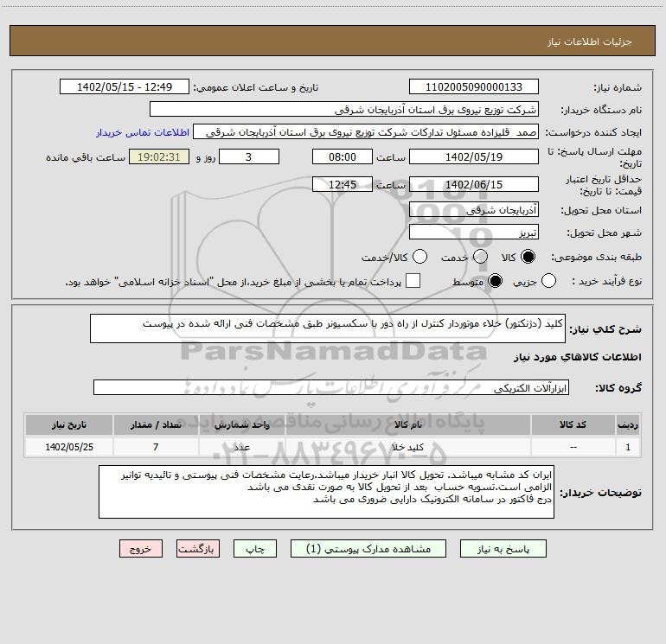
Task: Click delivery city field تبریز
Action: 474,233
